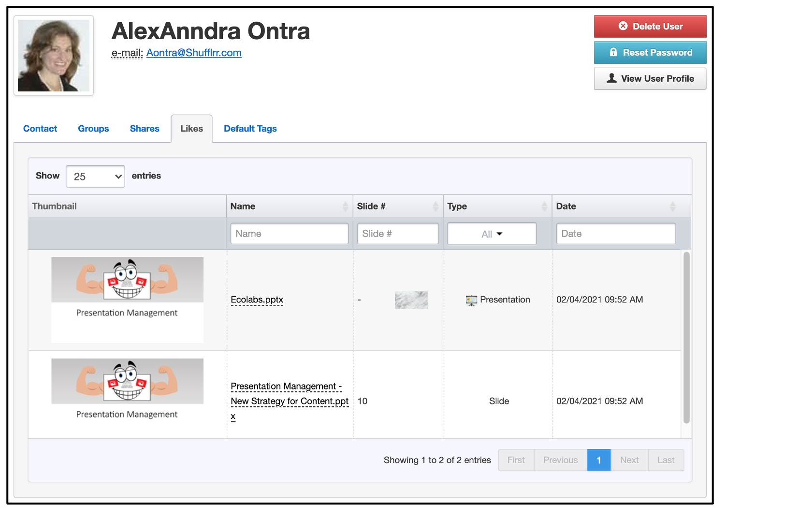
Task: Open the Groups tab
Action: (x=93, y=129)
